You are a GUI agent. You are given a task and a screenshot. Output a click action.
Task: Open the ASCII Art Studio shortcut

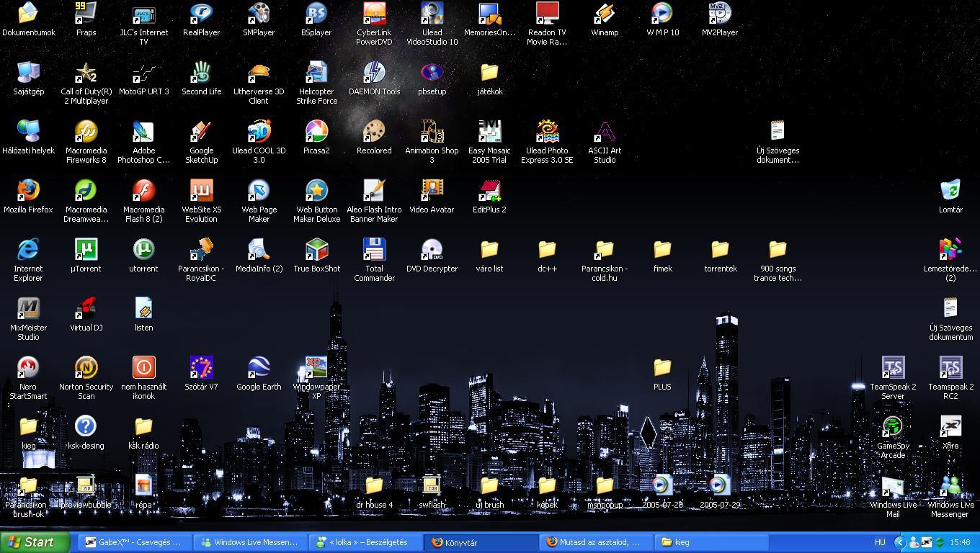click(605, 142)
